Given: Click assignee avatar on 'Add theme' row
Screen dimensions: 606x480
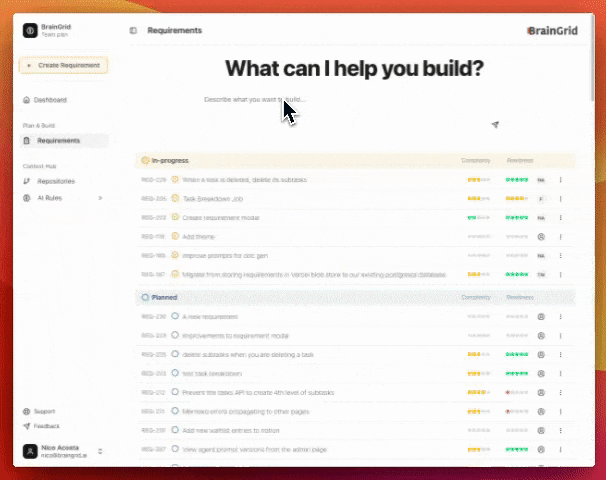Looking at the screenshot, I should (541, 237).
